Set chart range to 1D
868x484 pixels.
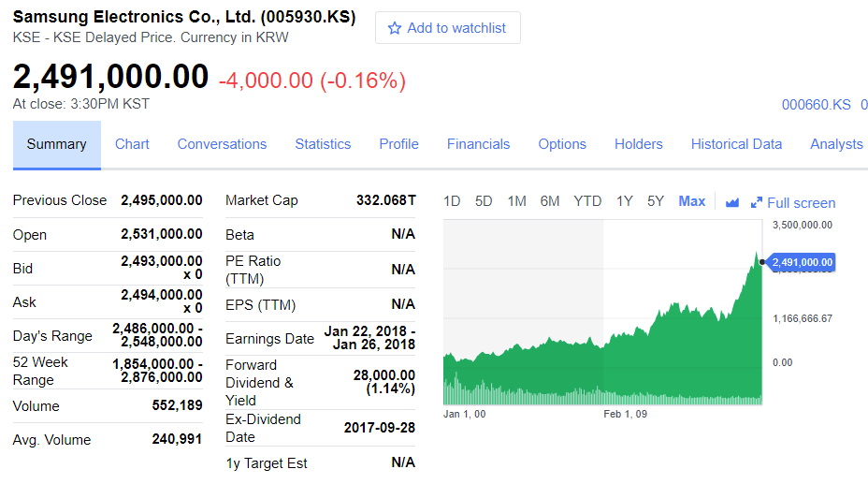pyautogui.click(x=452, y=201)
